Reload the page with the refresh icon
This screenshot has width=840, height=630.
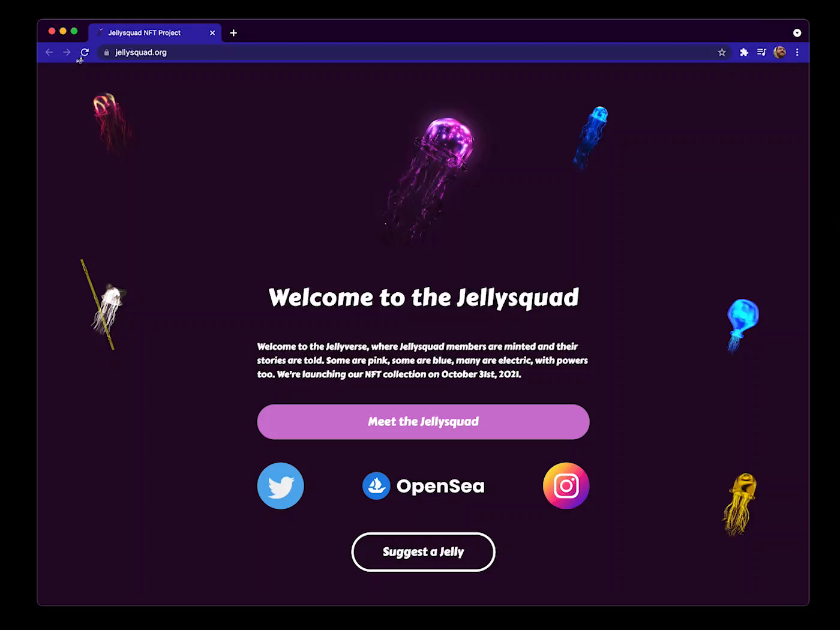tap(85, 52)
